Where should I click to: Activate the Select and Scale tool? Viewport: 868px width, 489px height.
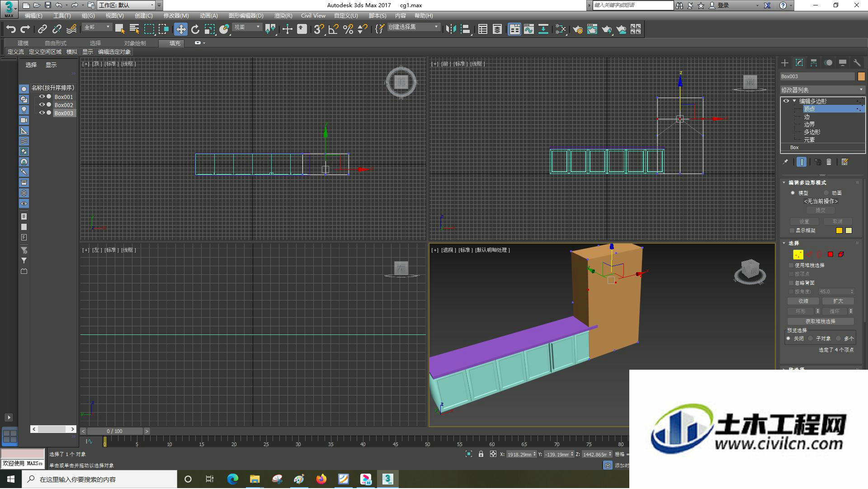210,29
